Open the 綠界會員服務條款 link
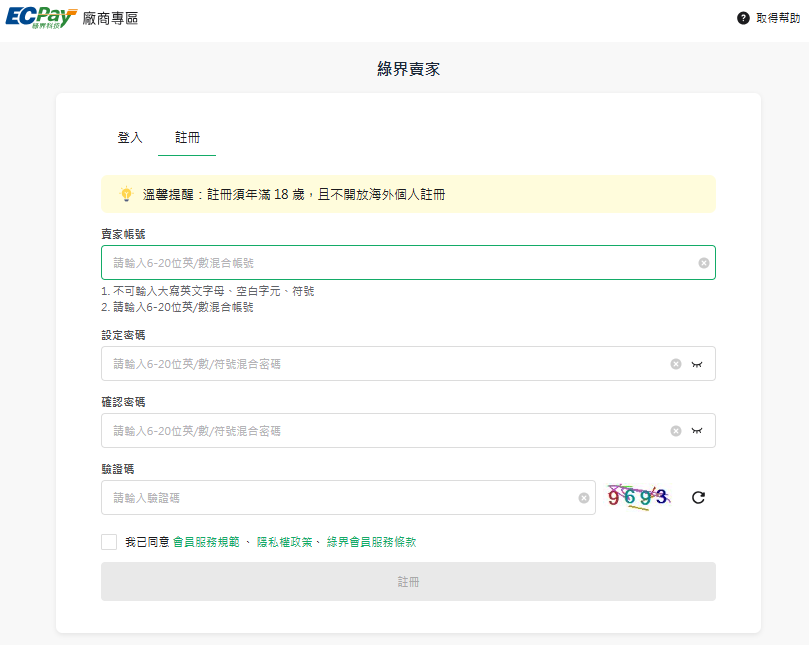This screenshot has height=645, width=809. click(371, 542)
